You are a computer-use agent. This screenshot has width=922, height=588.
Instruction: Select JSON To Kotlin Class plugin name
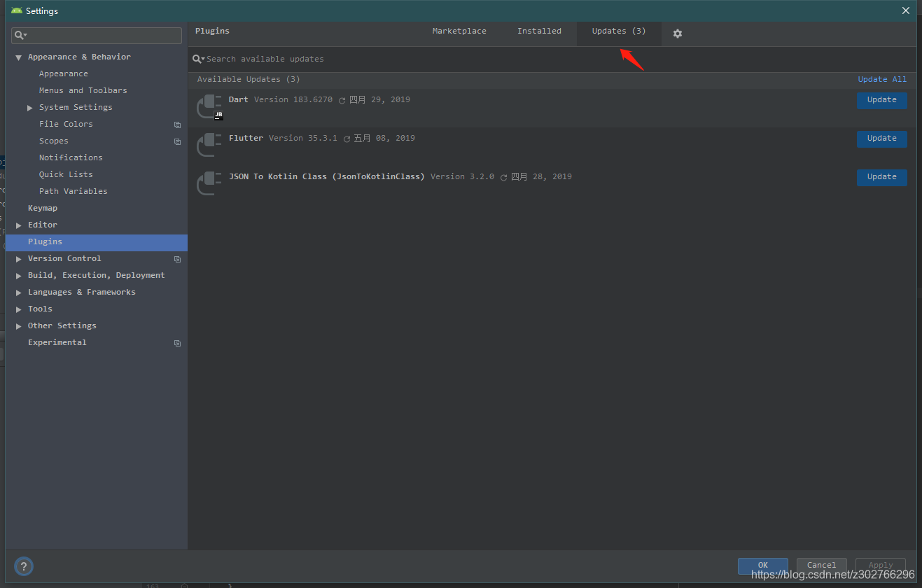326,177
